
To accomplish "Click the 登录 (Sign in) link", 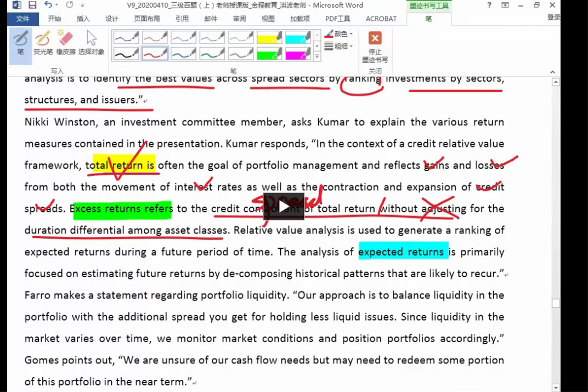I will coord(553,18).
